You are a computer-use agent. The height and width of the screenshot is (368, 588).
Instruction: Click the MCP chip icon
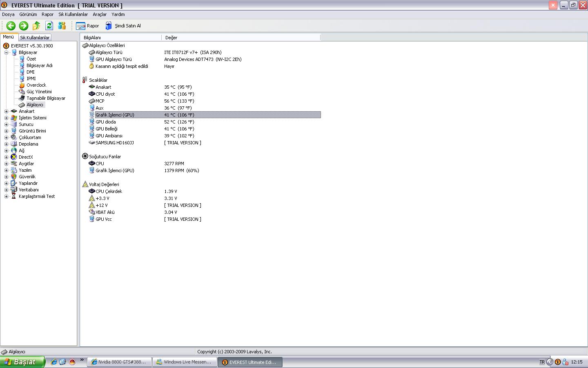pos(92,101)
